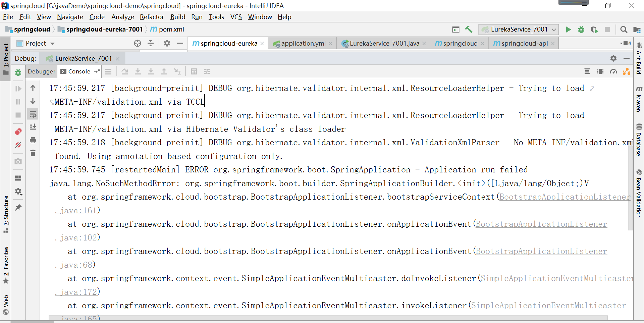
Task: Open Search Everywhere magnifier icon
Action: click(624, 30)
